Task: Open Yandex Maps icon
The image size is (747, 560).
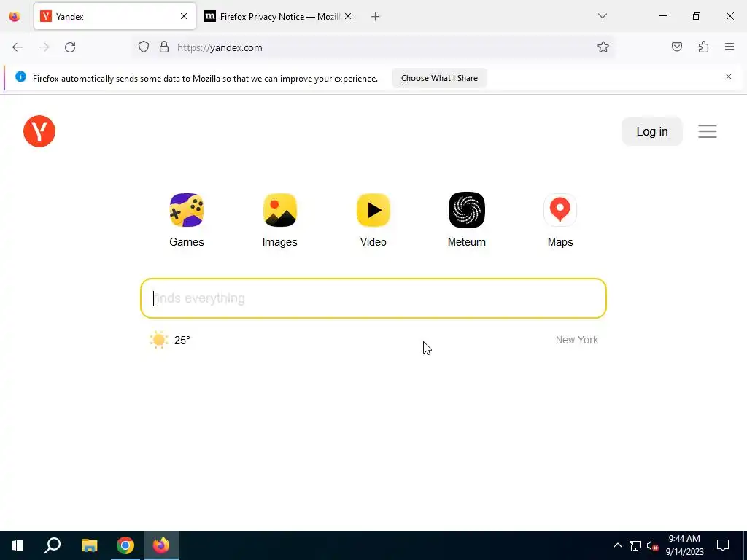Action: point(560,210)
